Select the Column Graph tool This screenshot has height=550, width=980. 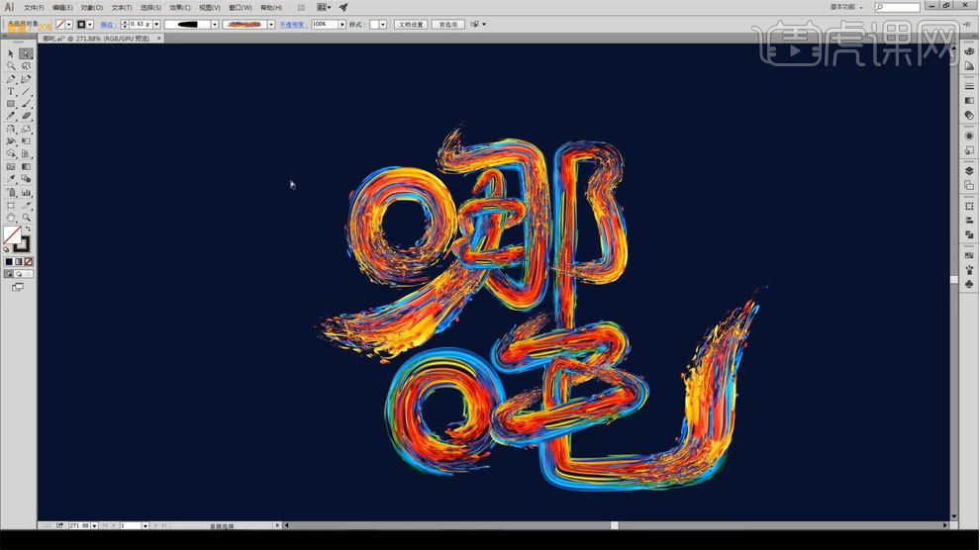click(x=26, y=193)
